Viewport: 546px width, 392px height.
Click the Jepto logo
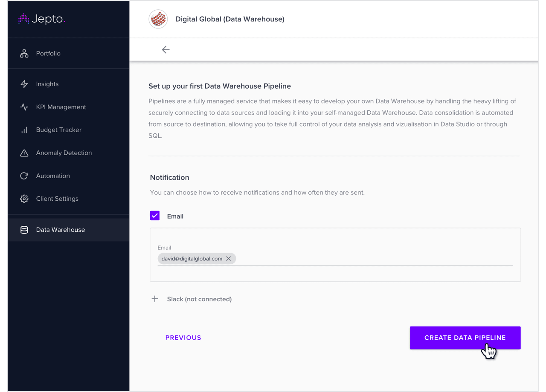[41, 19]
